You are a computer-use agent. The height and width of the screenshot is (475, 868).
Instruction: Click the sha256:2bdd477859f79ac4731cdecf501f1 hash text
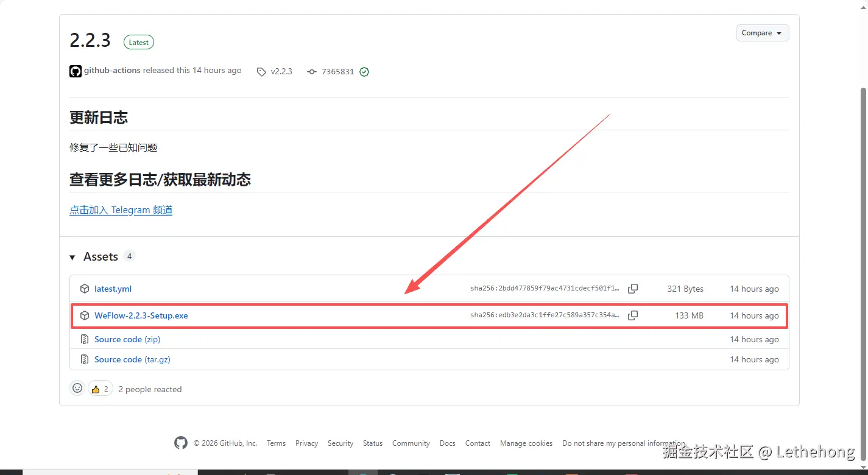click(545, 289)
